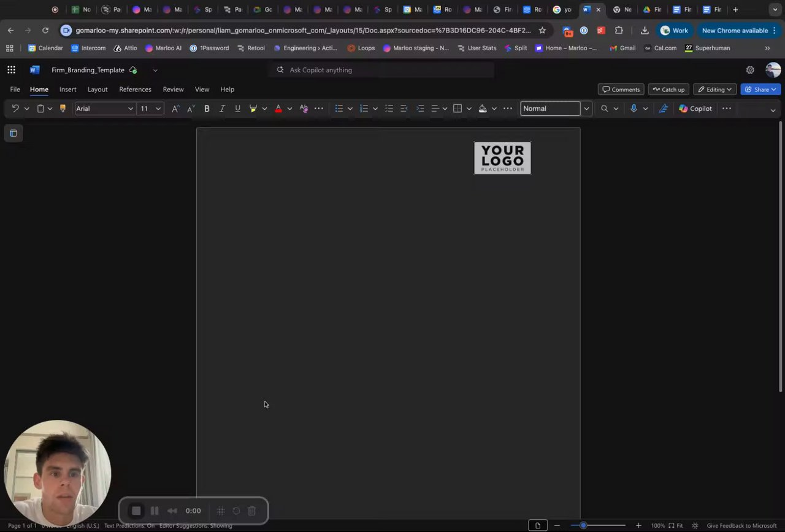
Task: Apply text highlight color
Action: click(x=253, y=108)
